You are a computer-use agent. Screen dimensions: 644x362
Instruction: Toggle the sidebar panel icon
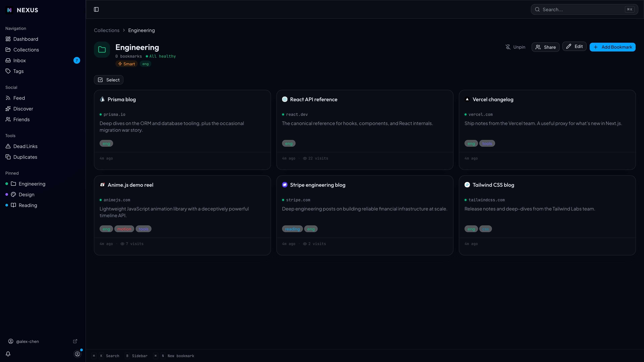(x=96, y=10)
